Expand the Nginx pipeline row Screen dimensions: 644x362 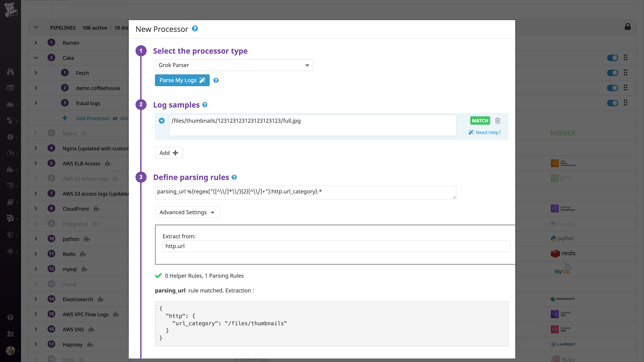pyautogui.click(x=36, y=133)
